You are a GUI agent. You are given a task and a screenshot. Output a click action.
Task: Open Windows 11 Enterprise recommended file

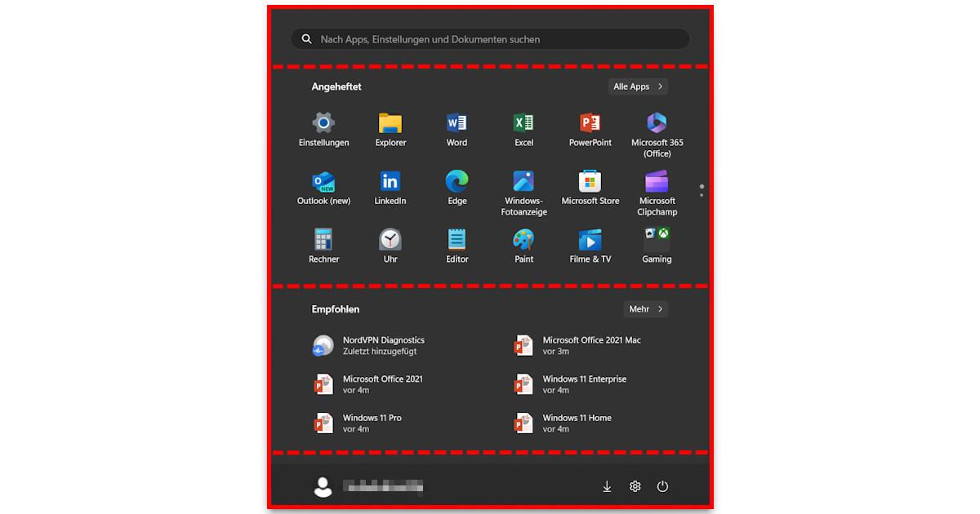(x=584, y=384)
